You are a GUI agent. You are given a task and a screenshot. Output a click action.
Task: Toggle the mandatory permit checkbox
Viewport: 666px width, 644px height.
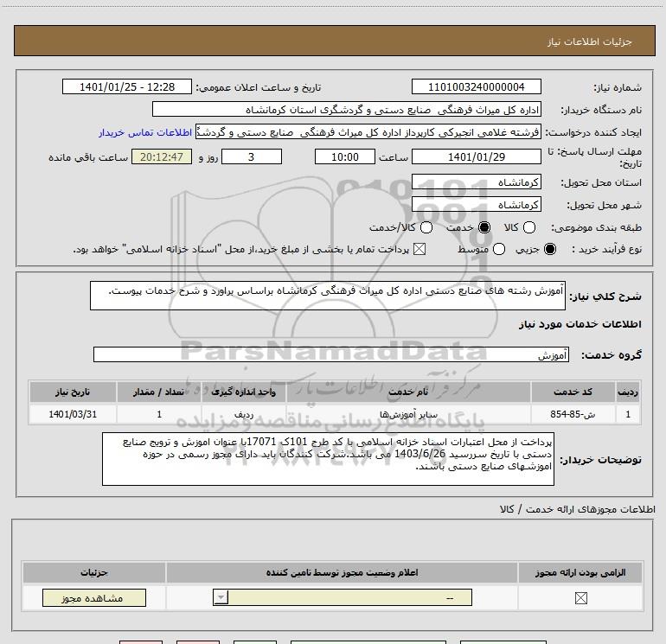click(580, 598)
